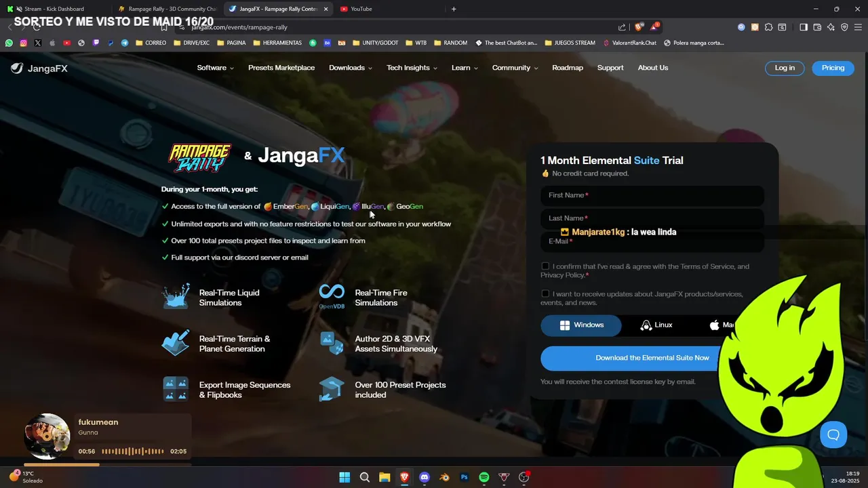Image resolution: width=868 pixels, height=488 pixels.
Task: Open the About Us page
Action: (x=653, y=68)
